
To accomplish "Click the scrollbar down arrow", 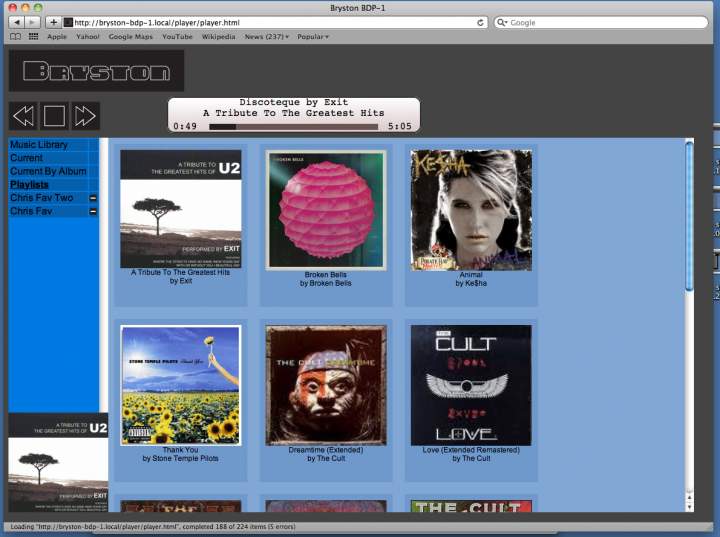I will pos(689,507).
